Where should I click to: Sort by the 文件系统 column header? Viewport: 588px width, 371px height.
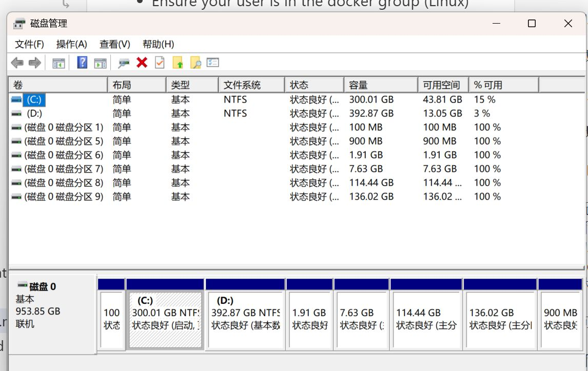tap(251, 85)
